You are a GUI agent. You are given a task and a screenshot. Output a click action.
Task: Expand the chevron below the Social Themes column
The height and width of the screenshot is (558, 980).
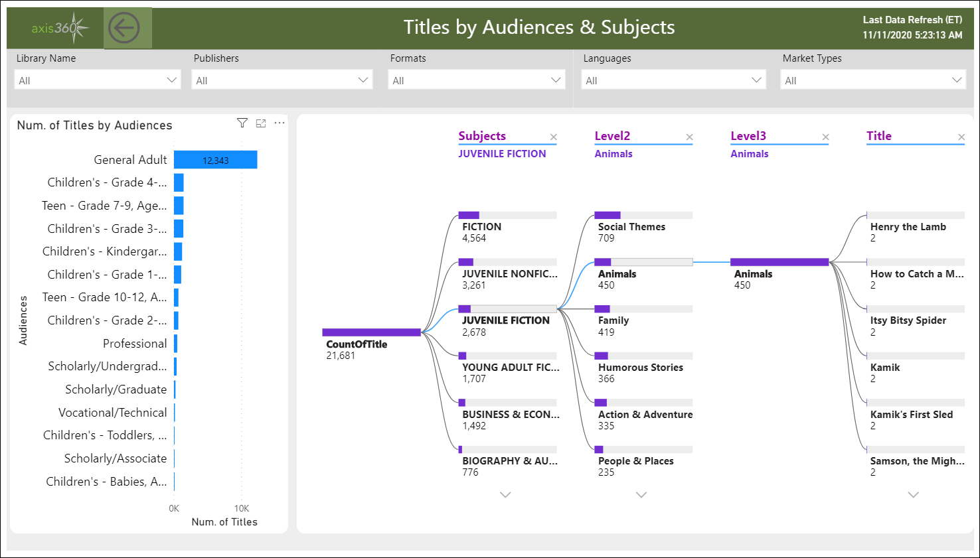click(x=641, y=495)
